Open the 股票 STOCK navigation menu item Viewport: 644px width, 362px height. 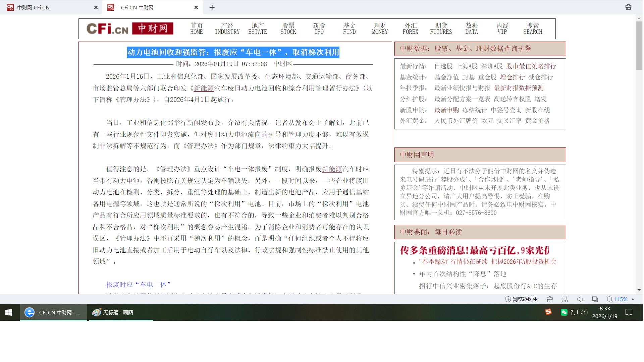click(x=288, y=28)
